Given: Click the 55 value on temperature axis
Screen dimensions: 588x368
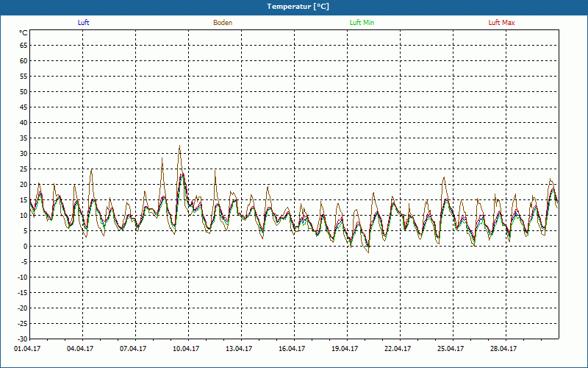Looking at the screenshot, I should [24, 77].
